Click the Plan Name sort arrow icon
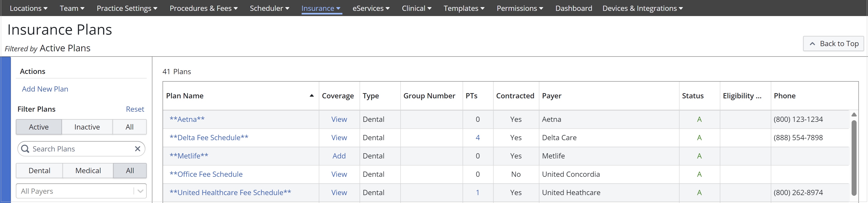Viewport: 868px width, 203px height. pyautogui.click(x=312, y=96)
